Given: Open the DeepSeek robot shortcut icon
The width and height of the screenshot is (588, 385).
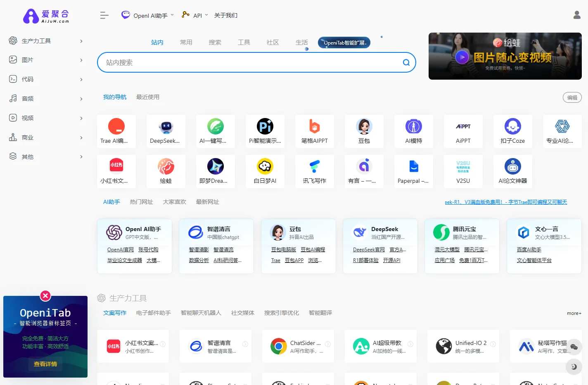Looking at the screenshot, I should pos(166,127).
